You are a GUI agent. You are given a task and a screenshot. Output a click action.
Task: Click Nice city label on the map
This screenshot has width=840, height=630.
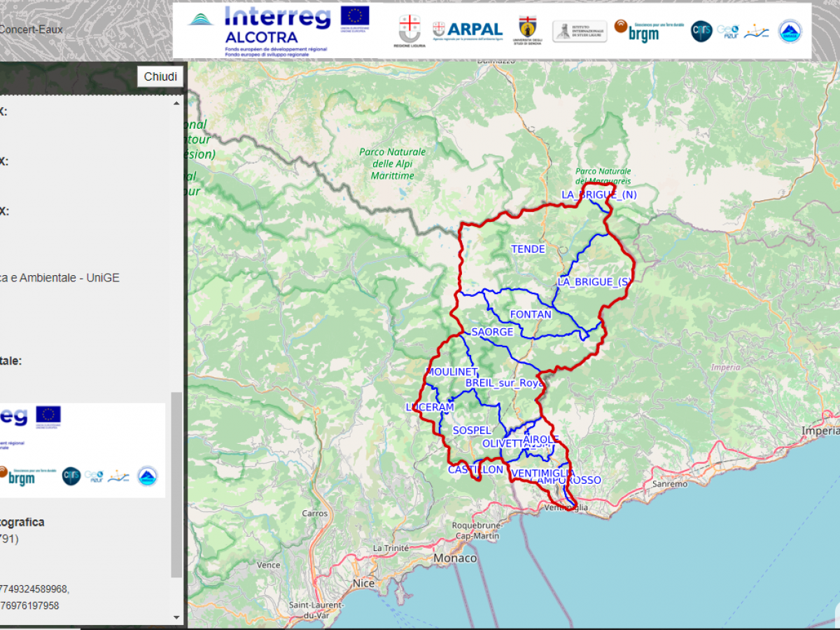point(363,583)
